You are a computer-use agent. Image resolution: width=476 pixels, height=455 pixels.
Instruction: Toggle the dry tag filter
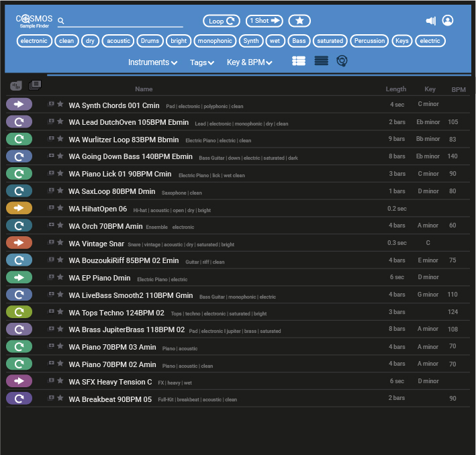click(90, 41)
